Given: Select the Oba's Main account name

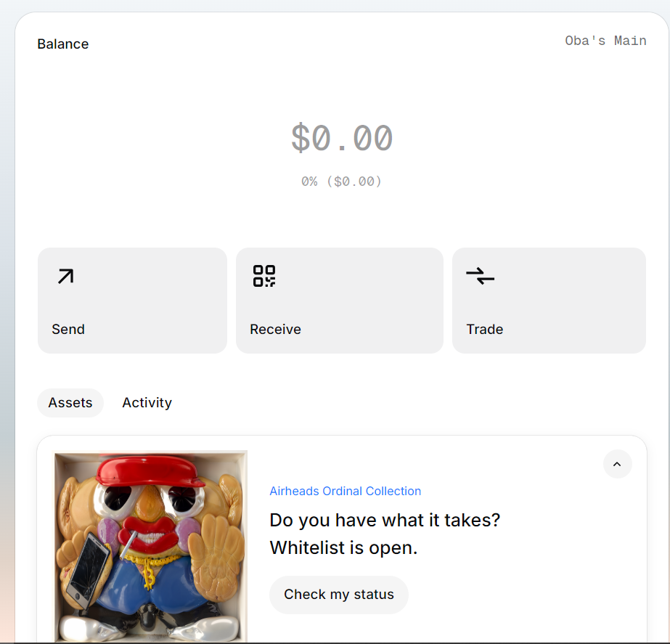Looking at the screenshot, I should pyautogui.click(x=605, y=41).
